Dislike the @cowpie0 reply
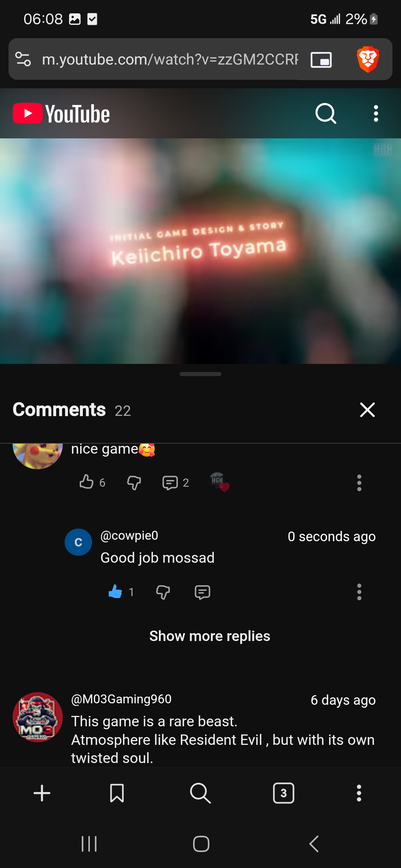The image size is (401, 868). click(163, 592)
